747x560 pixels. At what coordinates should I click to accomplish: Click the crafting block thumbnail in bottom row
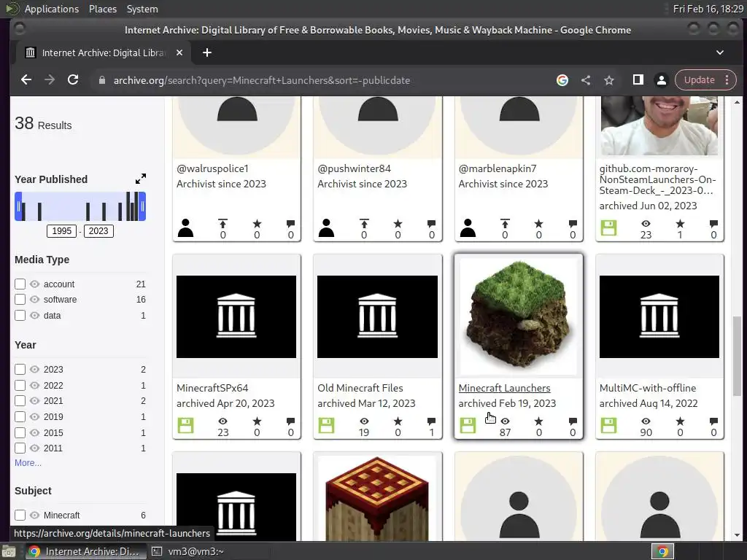[x=377, y=499]
